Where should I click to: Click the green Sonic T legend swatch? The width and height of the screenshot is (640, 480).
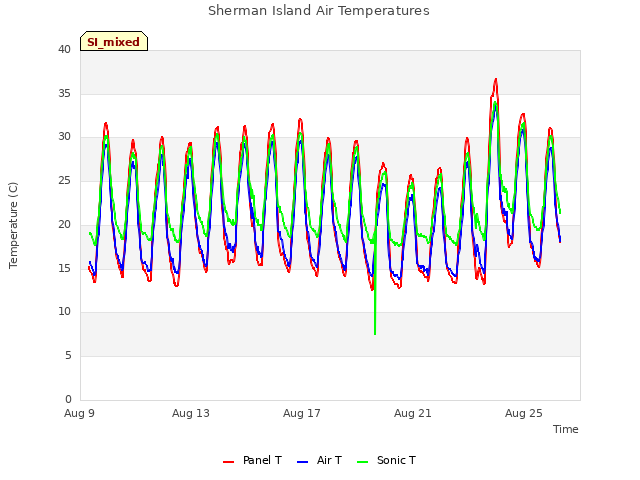362,462
